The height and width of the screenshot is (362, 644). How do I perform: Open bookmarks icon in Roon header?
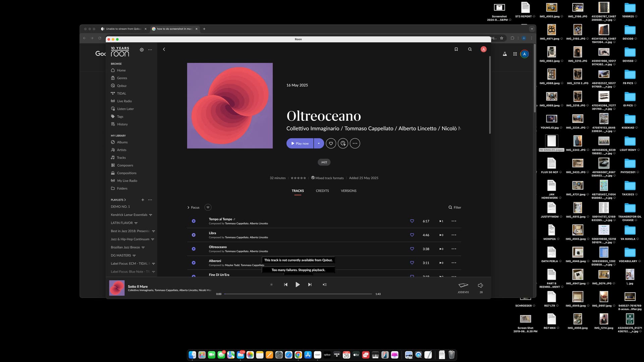(456, 49)
